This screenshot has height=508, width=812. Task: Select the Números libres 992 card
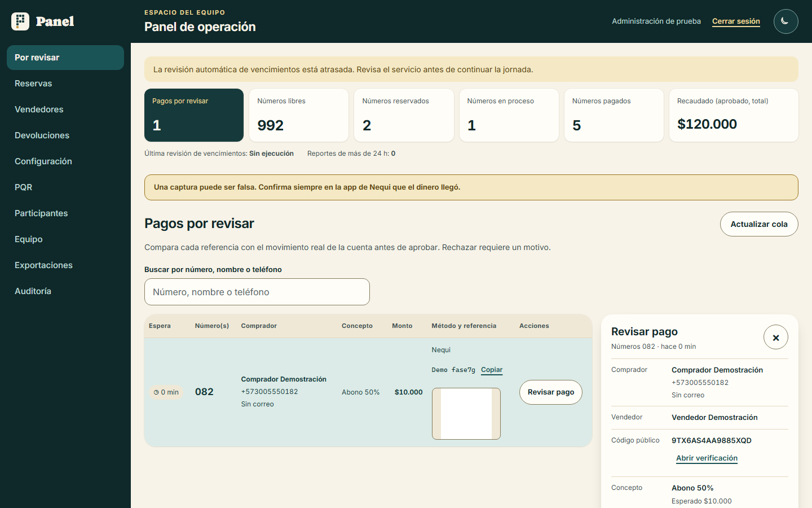299,115
